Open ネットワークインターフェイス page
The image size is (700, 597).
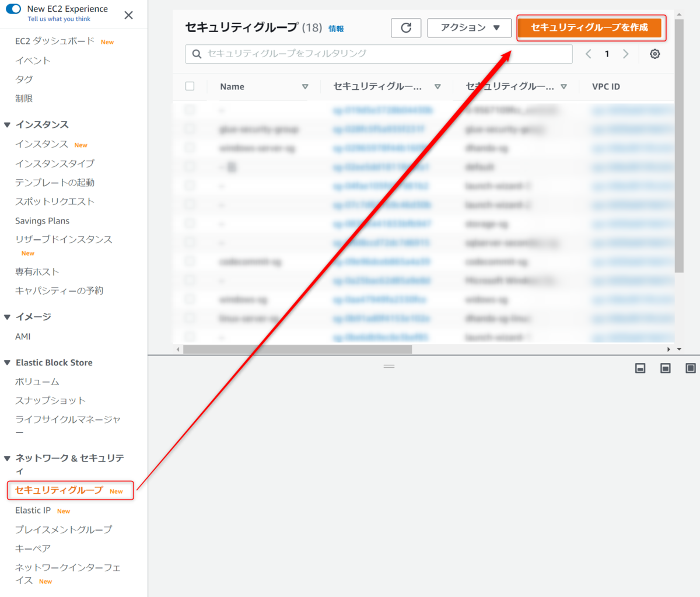68,574
